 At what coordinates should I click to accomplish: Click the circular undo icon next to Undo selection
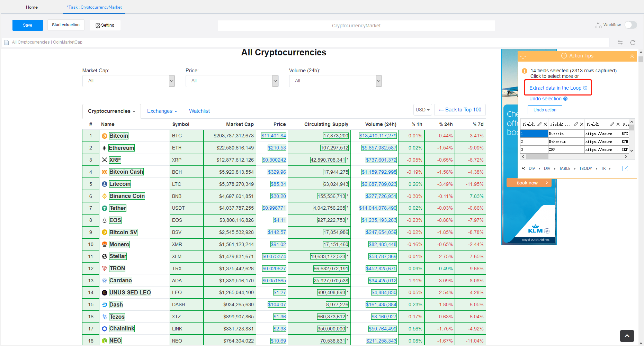565,99
